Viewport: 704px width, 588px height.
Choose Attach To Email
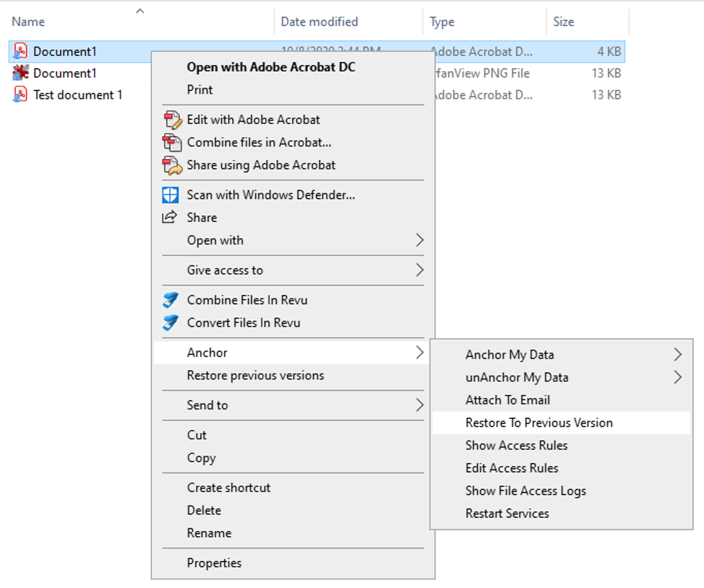(562, 400)
